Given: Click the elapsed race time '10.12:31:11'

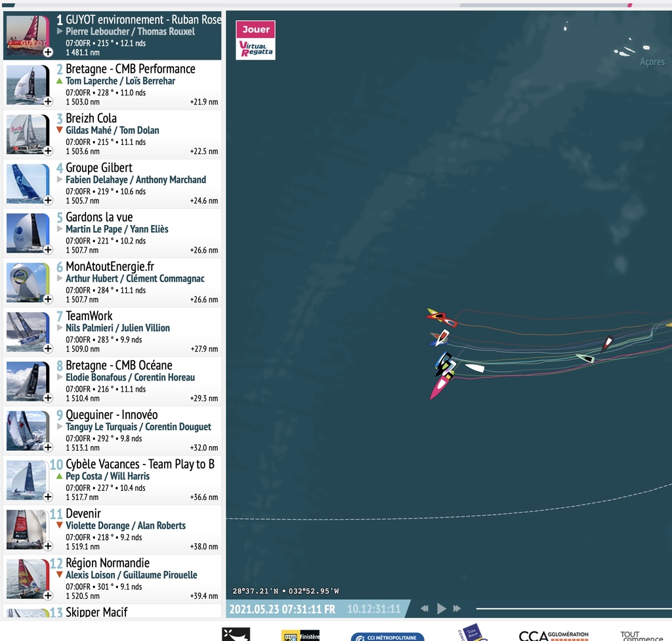Looking at the screenshot, I should pyautogui.click(x=373, y=609).
